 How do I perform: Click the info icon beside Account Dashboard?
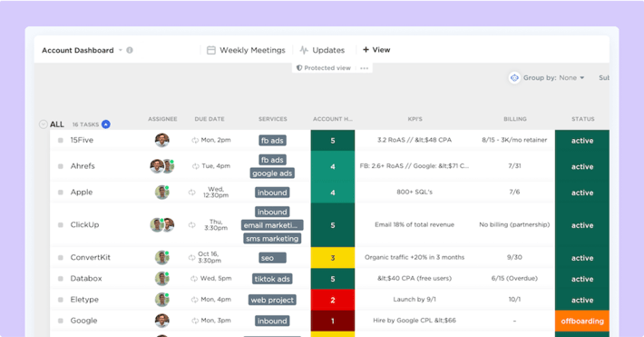click(x=130, y=50)
